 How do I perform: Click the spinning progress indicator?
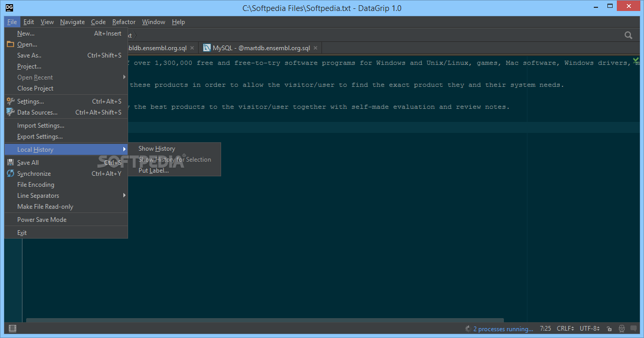pyautogui.click(x=468, y=329)
